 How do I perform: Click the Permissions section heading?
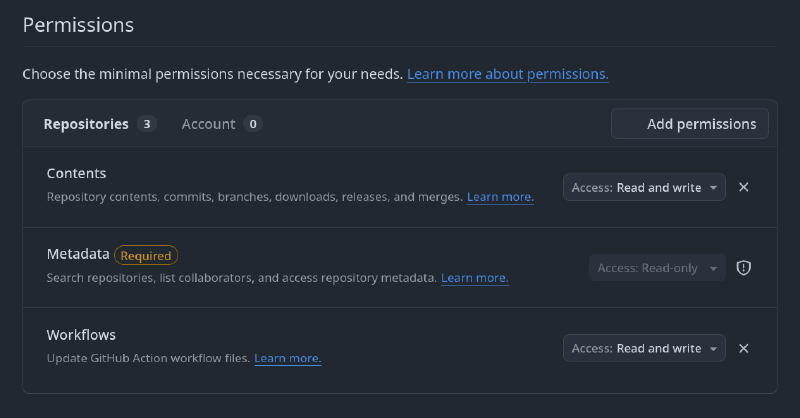[78, 24]
